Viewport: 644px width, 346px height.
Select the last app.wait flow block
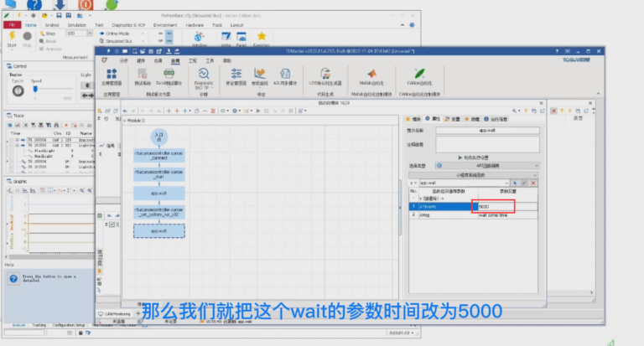pyautogui.click(x=159, y=231)
